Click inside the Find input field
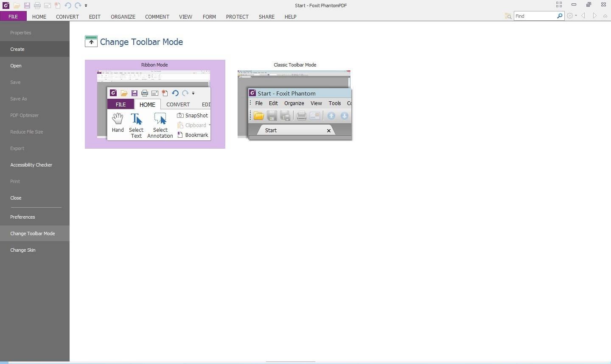Viewport: 611px width, 364px height. [535, 16]
